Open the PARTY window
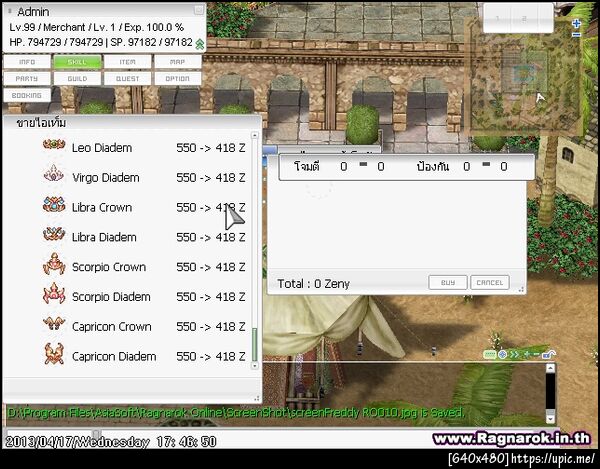 [27, 78]
